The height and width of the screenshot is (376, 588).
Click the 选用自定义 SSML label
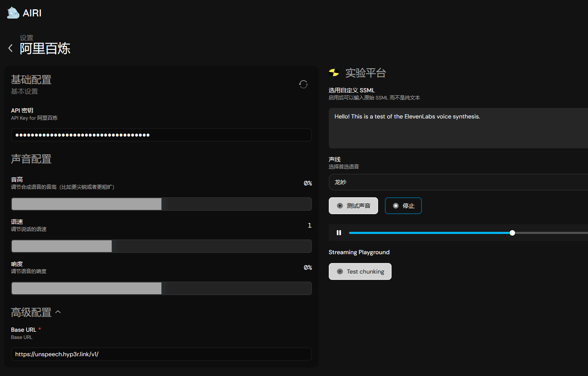pos(352,90)
